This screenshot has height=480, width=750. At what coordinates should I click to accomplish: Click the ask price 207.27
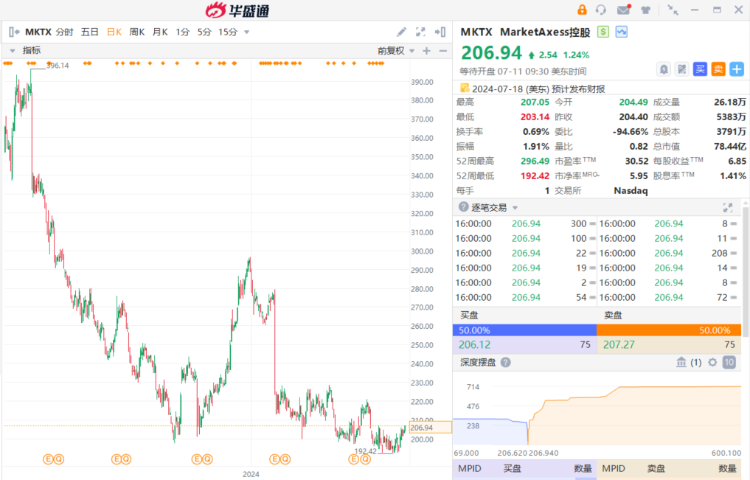point(619,345)
